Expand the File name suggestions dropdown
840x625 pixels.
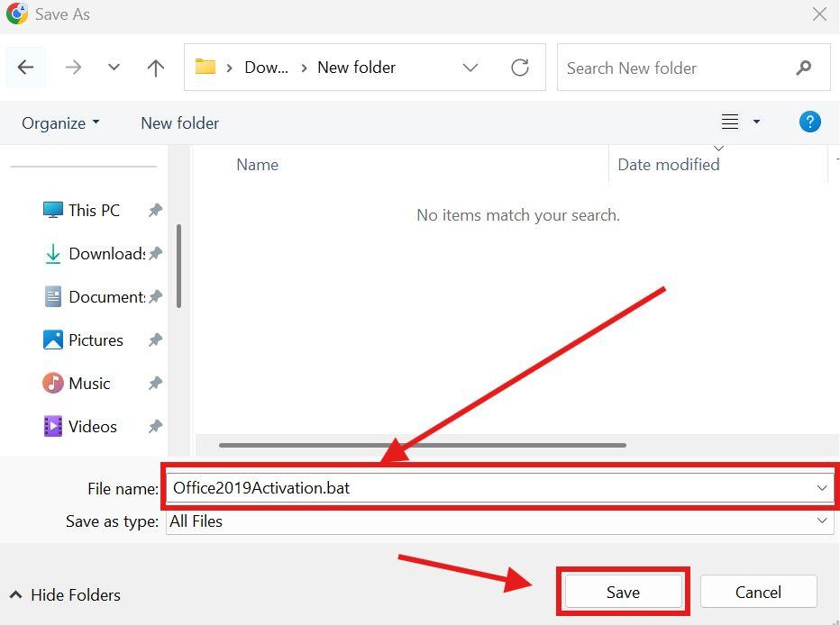coord(822,488)
